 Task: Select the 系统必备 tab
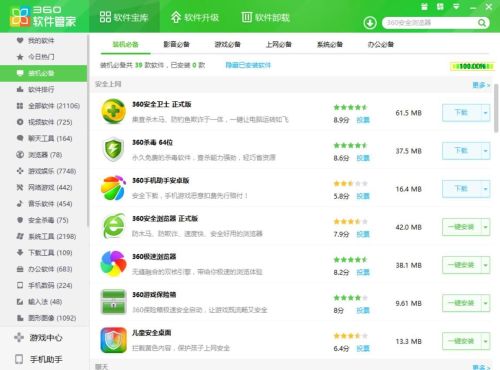(x=330, y=44)
